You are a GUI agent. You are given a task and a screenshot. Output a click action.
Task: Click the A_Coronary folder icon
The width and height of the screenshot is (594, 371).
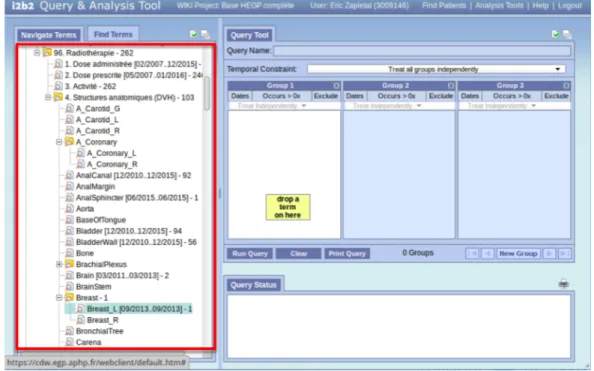tap(69, 142)
